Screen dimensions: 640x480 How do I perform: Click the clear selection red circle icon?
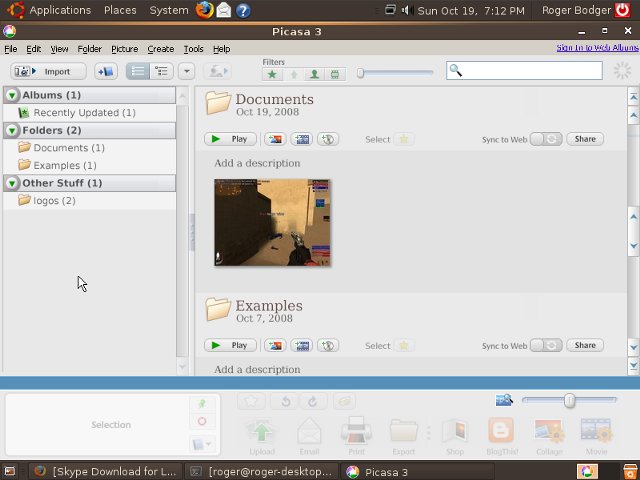202,421
